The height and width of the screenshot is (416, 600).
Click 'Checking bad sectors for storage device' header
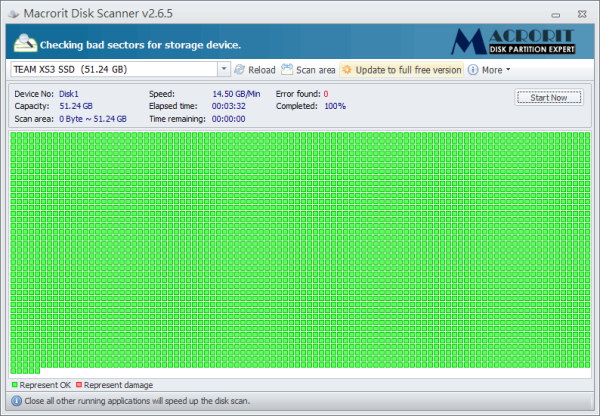140,45
